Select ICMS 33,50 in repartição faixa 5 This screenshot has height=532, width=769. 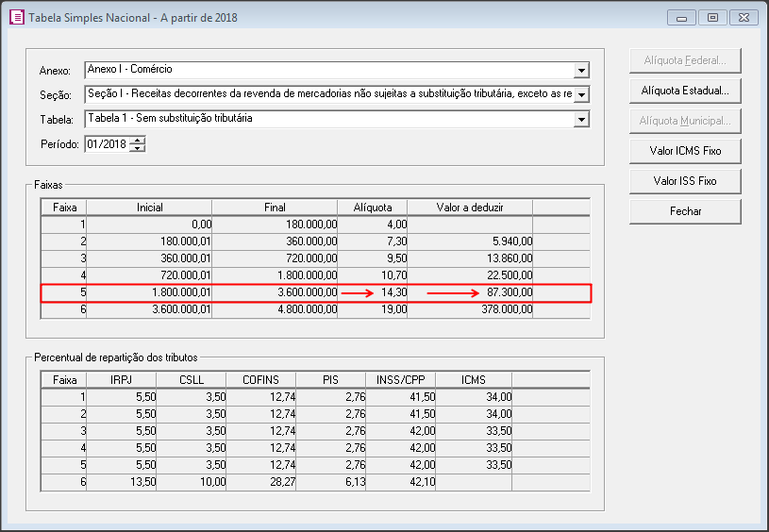click(x=474, y=465)
